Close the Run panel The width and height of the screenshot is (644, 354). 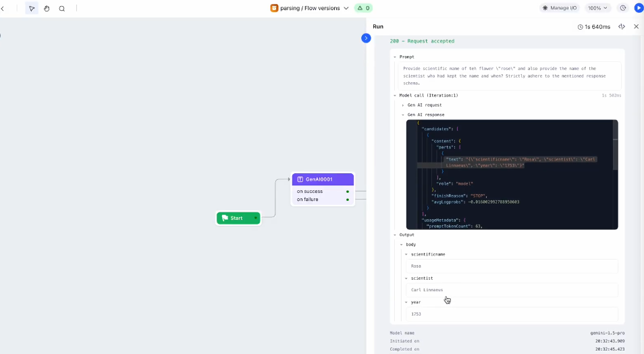(x=636, y=27)
